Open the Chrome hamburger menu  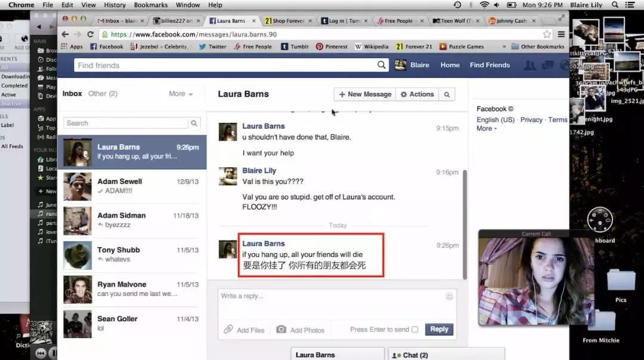(x=561, y=34)
